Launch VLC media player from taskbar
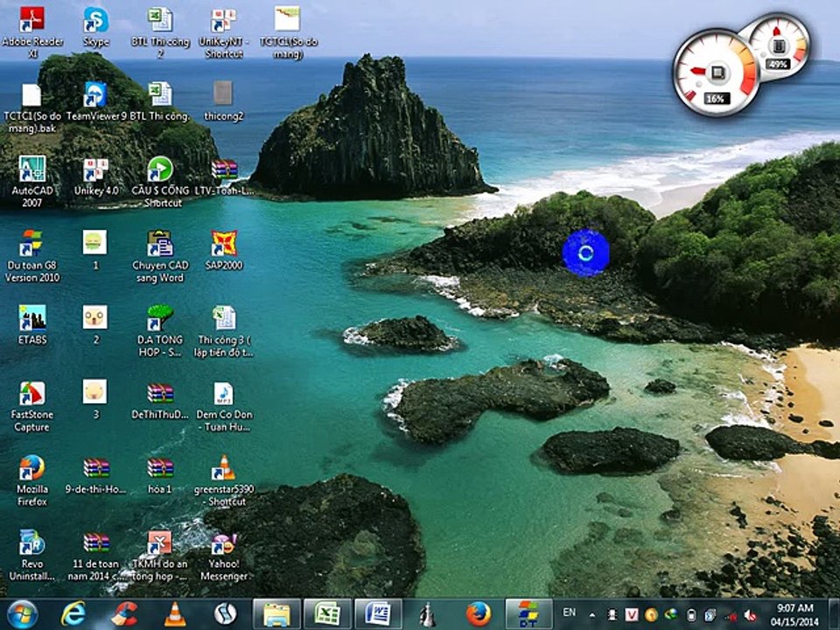Viewport: 840px width, 630px height. [175, 614]
